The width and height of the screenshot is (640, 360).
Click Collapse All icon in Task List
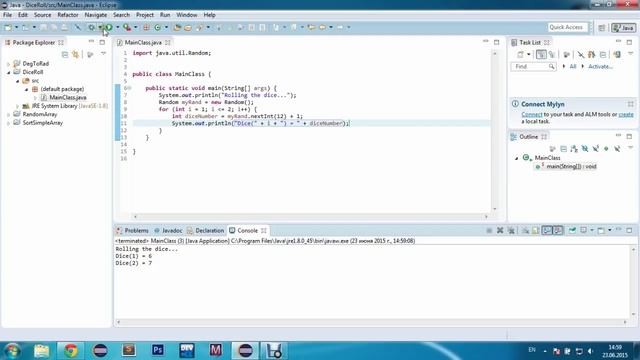coord(603,54)
